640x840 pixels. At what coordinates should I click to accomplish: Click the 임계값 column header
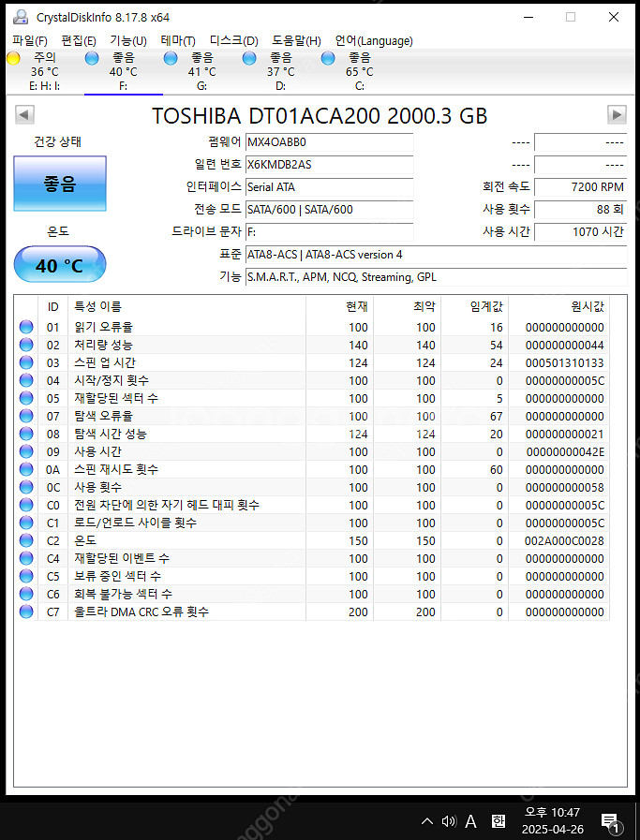[x=474, y=306]
